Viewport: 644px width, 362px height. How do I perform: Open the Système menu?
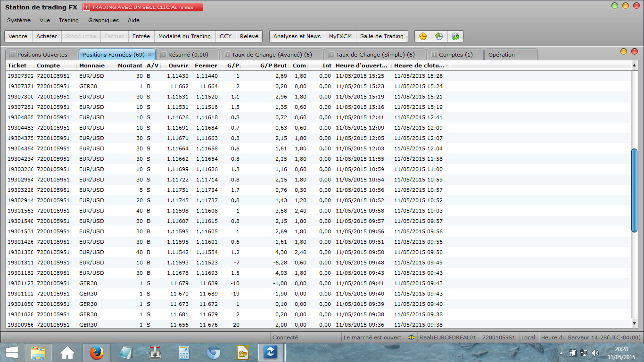tap(19, 20)
